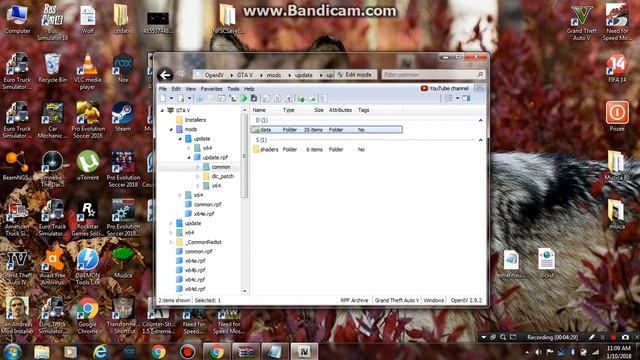Click mods in the breadcrumb path
640x360 pixels.
click(273, 75)
